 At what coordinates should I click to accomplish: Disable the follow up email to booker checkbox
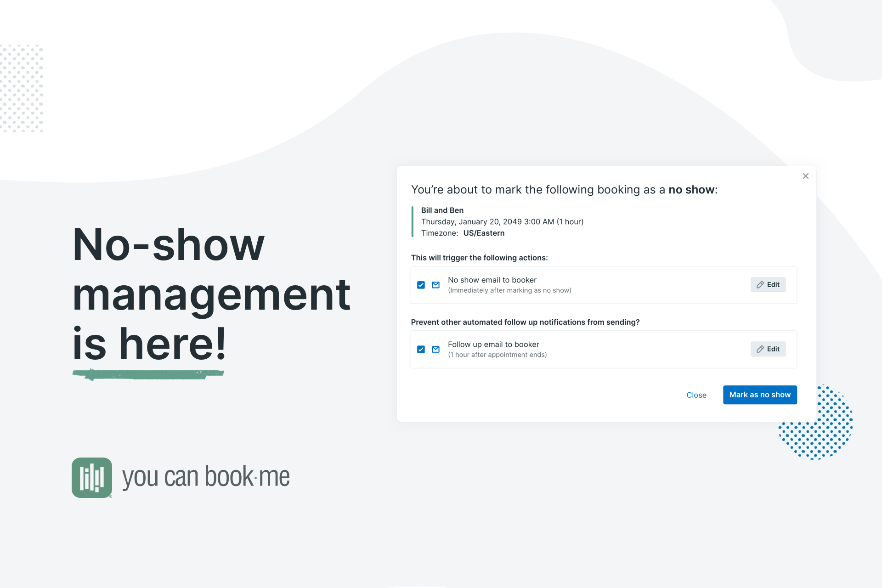(421, 349)
